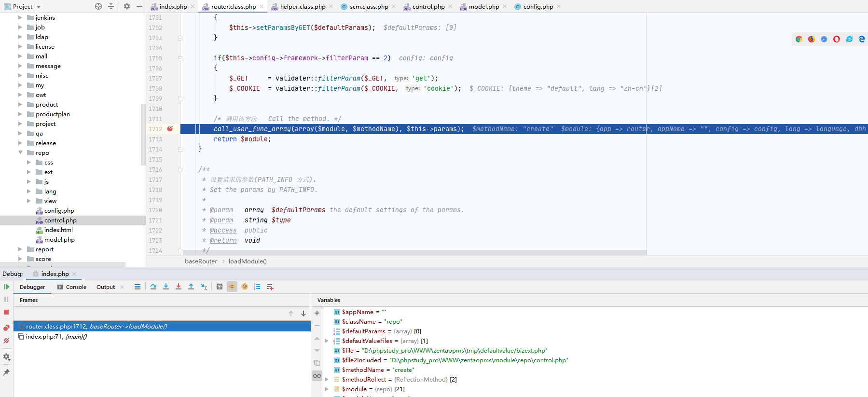The height and width of the screenshot is (397, 868).
Task: Open the scm.class.php tab
Action: point(369,6)
